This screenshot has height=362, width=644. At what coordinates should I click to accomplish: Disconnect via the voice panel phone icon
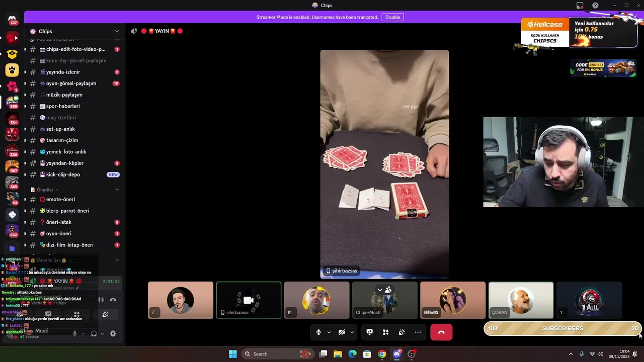point(113,300)
